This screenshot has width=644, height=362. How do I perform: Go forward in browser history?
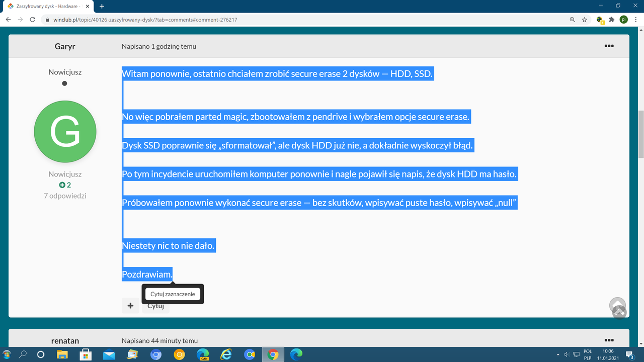[21, 20]
